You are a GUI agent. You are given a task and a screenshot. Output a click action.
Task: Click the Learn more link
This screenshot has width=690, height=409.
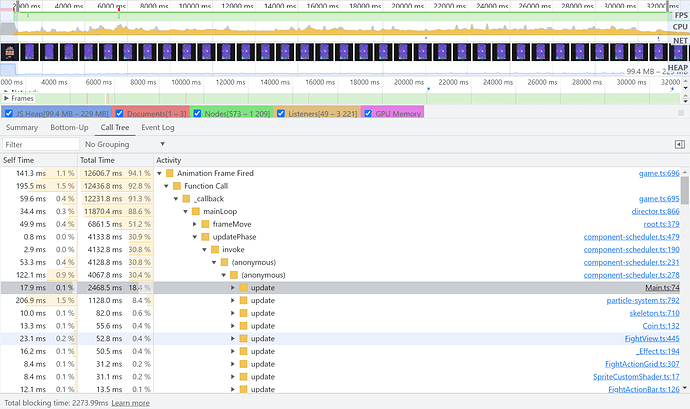130,403
